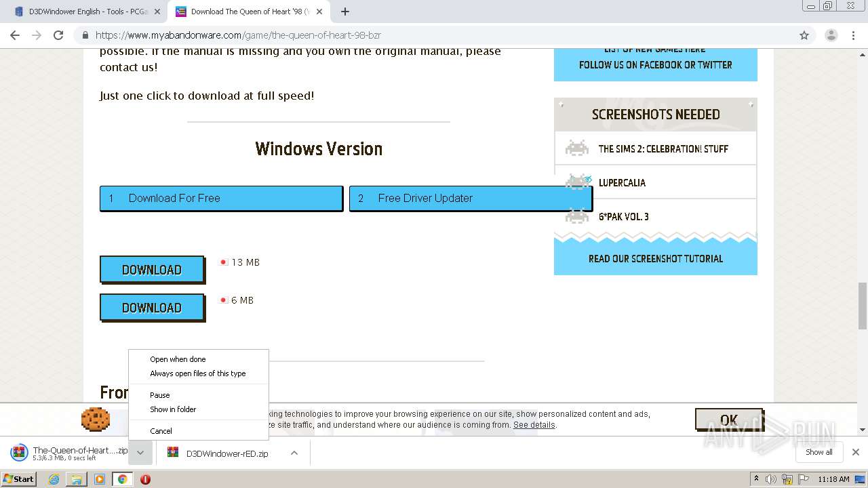Click the D3DWindower-rED.zip download item
868x488 pixels.
(x=220, y=453)
